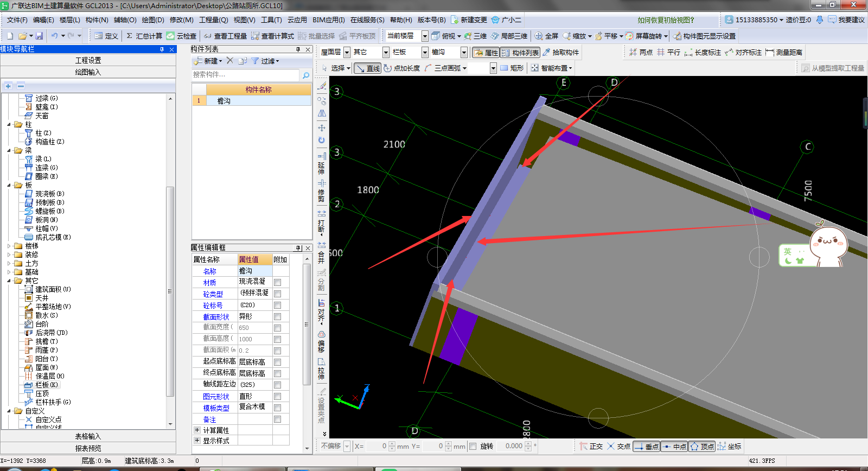Screen dimensions: 868x471
Task: Expand the 楼梯 tree group
Action: pyautogui.click(x=9, y=246)
